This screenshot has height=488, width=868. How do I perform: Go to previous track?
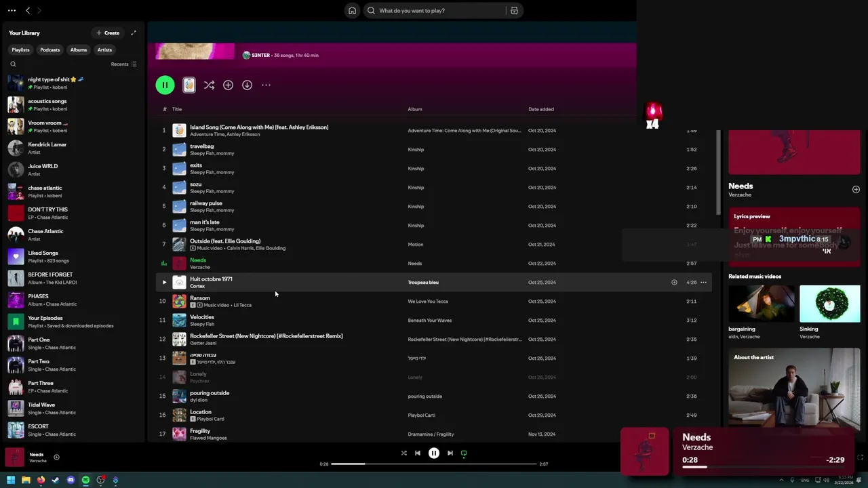click(418, 453)
